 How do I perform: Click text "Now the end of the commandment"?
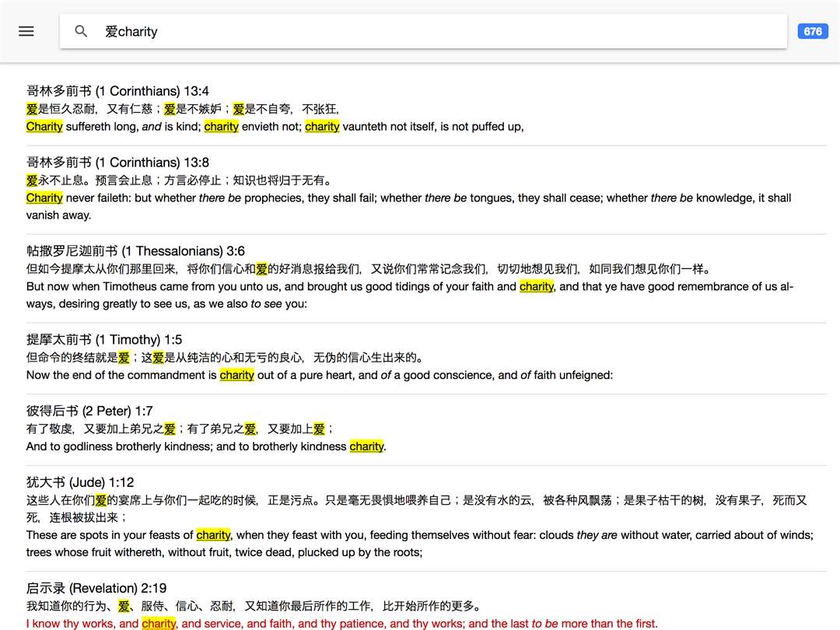pyautogui.click(x=116, y=375)
